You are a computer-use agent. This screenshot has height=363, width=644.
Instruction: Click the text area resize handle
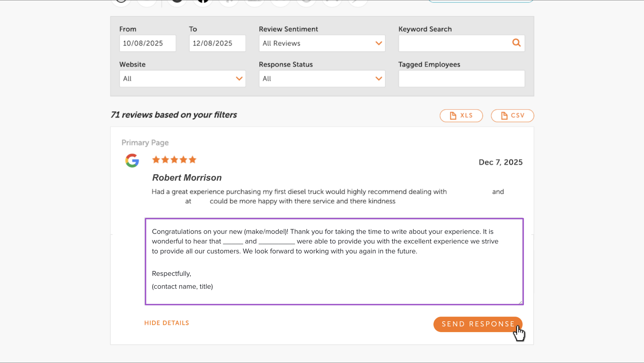(520, 302)
